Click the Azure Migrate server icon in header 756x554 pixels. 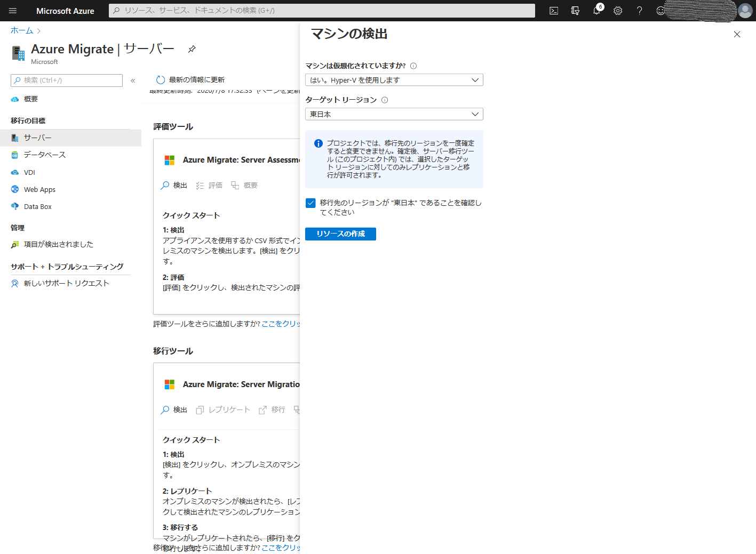[x=18, y=53]
